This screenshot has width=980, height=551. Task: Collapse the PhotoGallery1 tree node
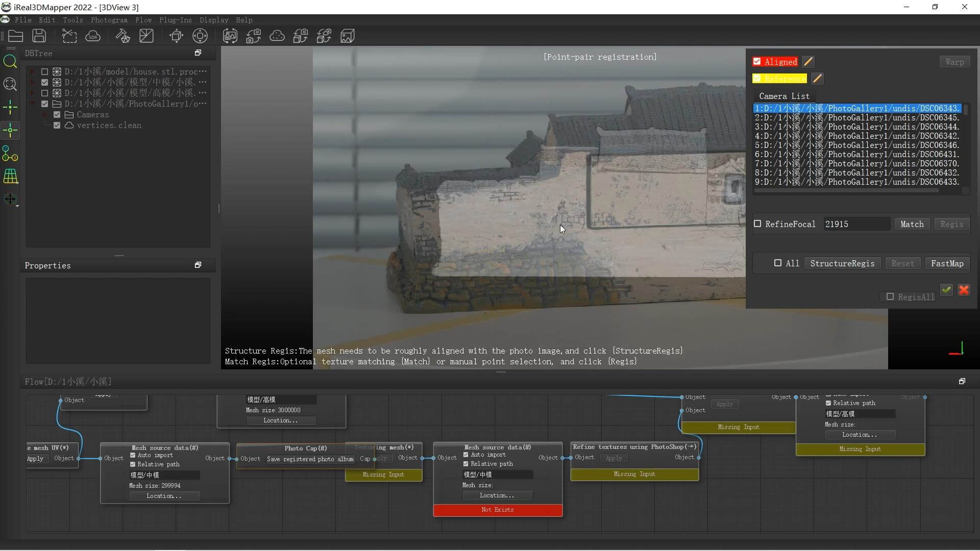[33, 104]
